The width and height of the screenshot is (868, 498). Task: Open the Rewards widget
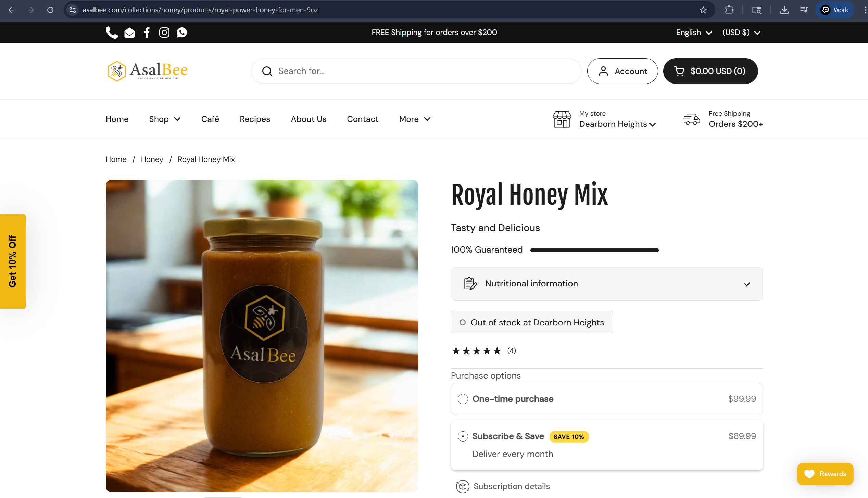(x=825, y=474)
